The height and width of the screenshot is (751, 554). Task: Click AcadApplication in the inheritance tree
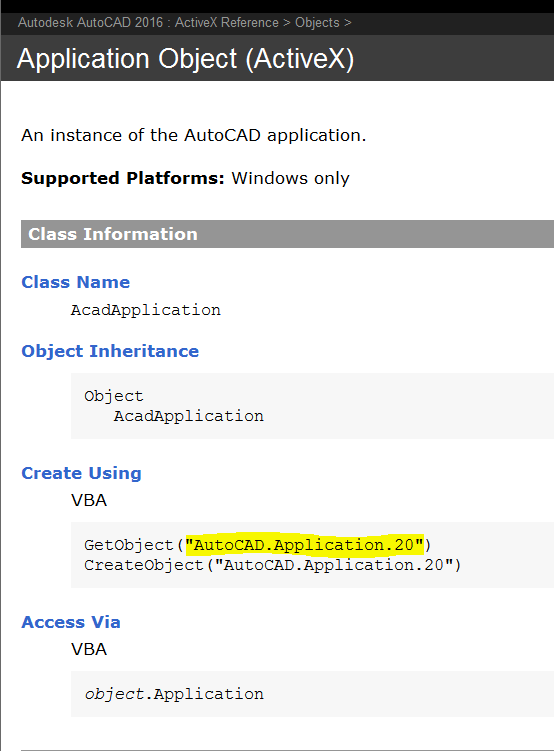188,416
